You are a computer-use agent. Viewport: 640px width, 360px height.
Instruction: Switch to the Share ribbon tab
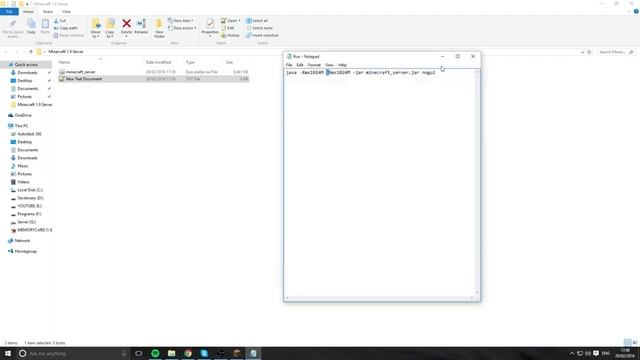coord(47,11)
